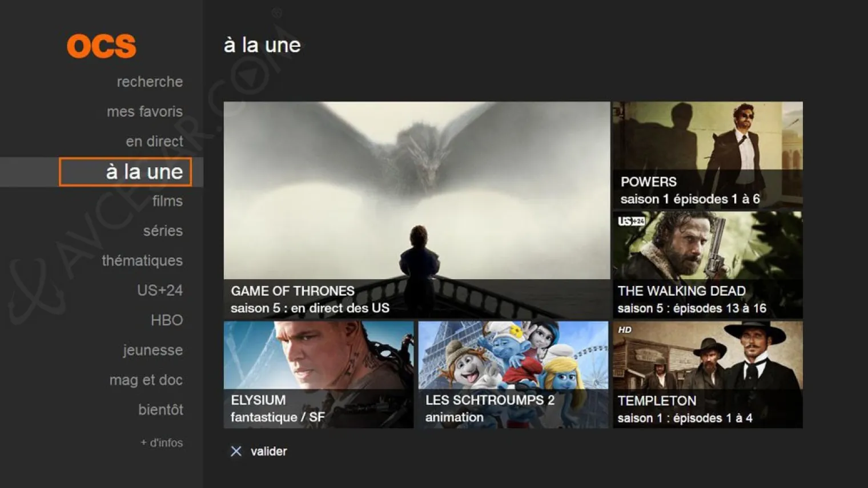The width and height of the screenshot is (868, 488).
Task: Open the films section
Action: pos(167,201)
